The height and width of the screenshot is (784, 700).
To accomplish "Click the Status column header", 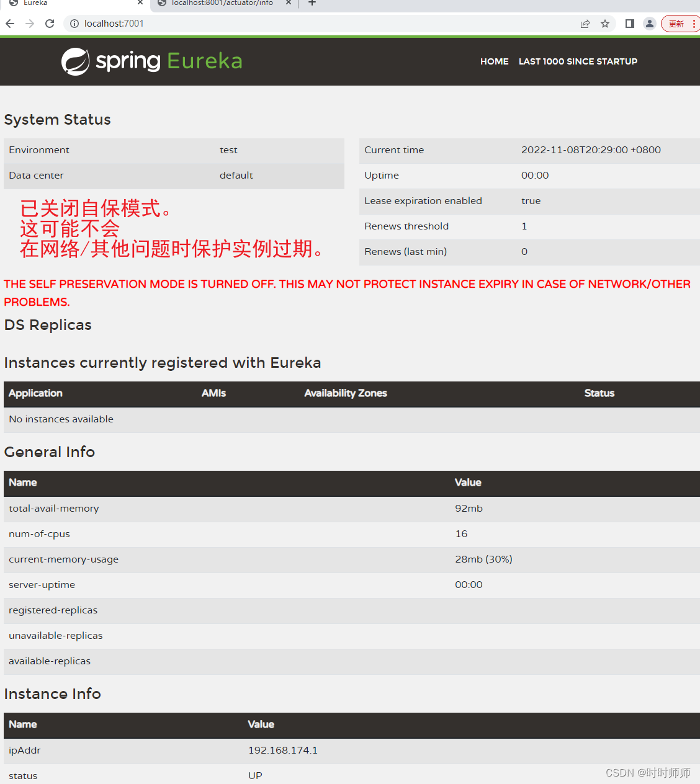I will click(x=599, y=393).
